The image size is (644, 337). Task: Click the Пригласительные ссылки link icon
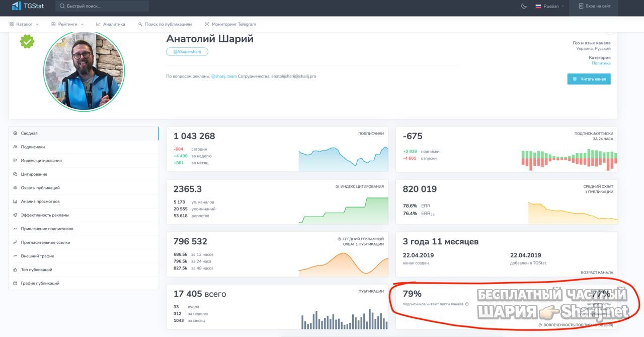[x=15, y=242]
